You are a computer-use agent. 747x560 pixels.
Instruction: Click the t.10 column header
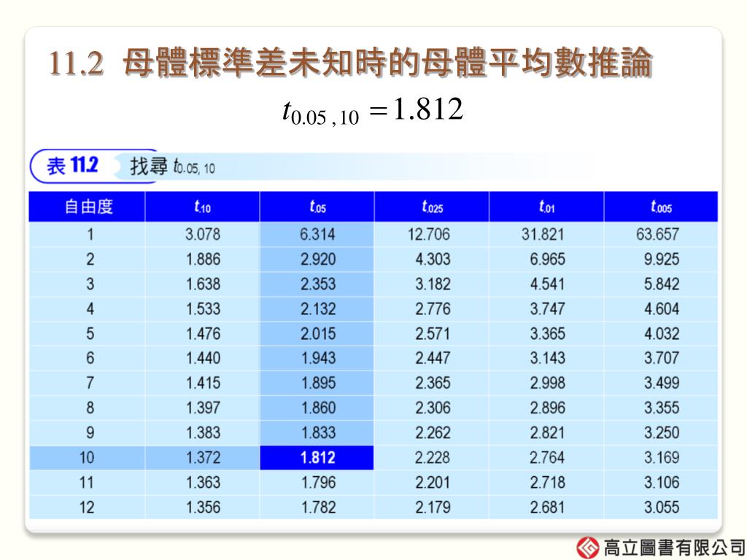[203, 206]
